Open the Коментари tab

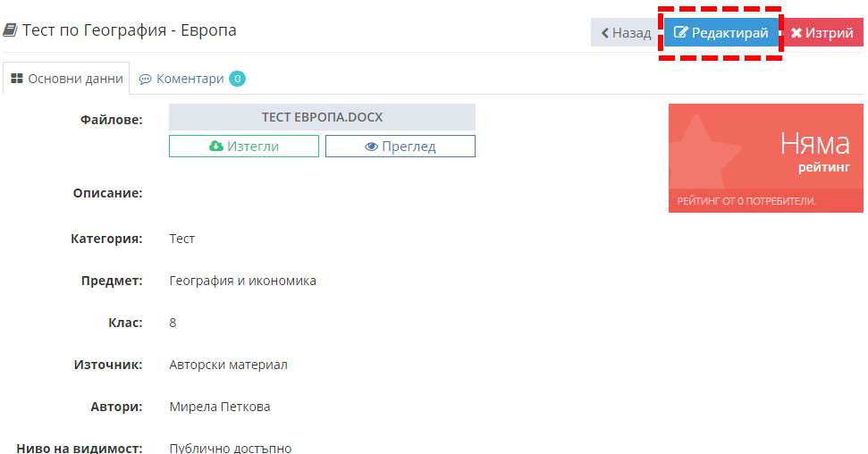(191, 79)
